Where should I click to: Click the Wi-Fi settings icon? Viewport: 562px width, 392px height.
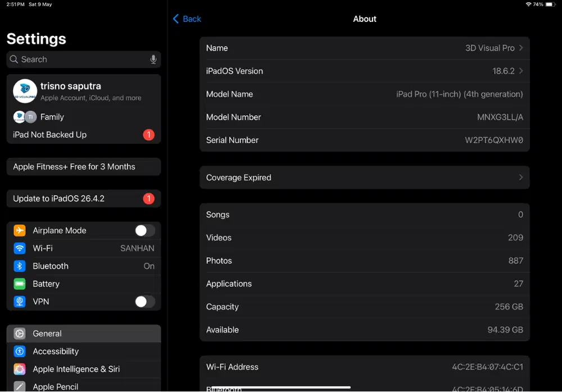pyautogui.click(x=19, y=248)
